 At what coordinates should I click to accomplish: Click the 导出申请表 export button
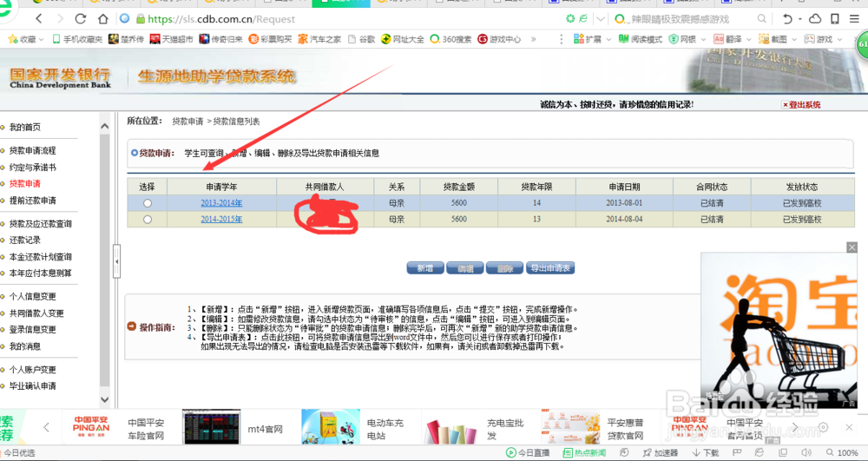(550, 268)
